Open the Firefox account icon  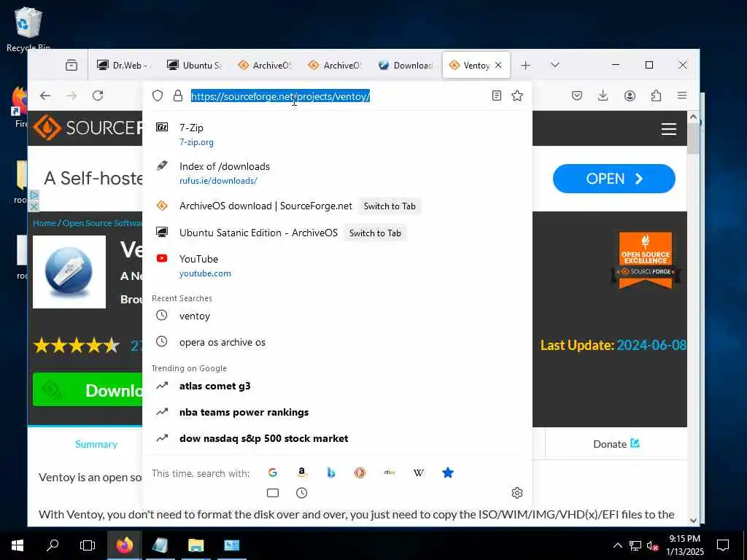pos(630,96)
